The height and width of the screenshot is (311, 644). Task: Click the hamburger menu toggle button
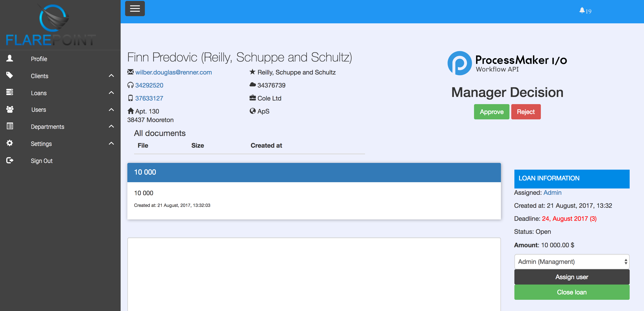point(135,9)
